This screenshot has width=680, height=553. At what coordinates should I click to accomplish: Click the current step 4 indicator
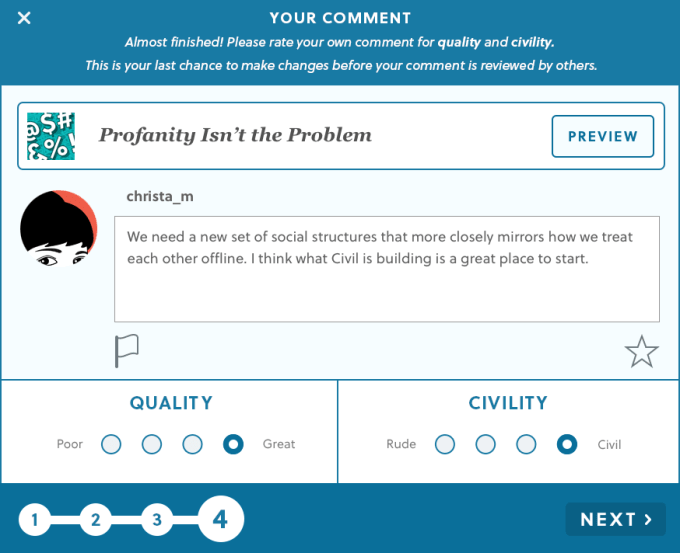pos(220,519)
